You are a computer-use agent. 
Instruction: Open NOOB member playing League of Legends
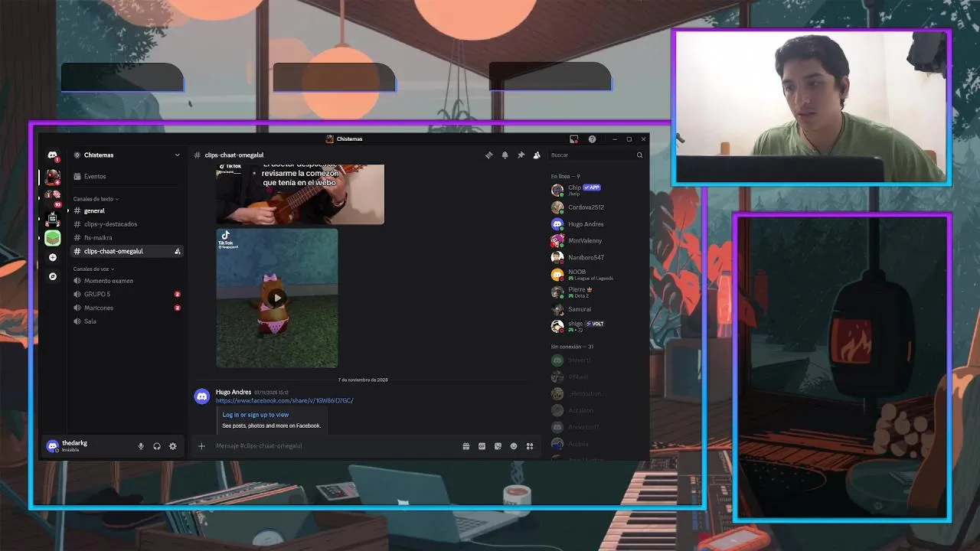(596, 275)
